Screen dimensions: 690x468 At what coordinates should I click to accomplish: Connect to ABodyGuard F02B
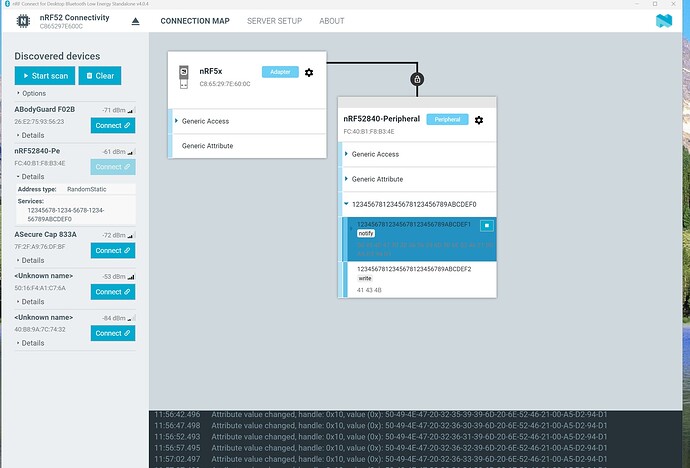point(113,125)
